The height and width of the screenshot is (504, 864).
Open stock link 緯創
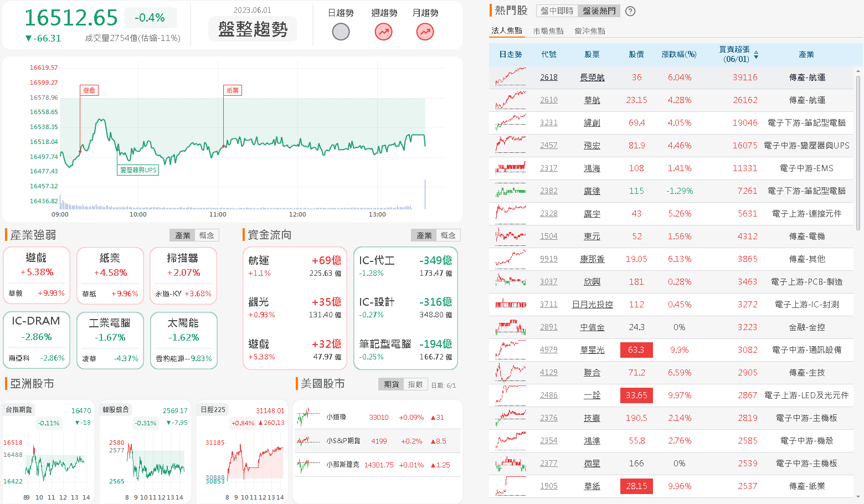pyautogui.click(x=592, y=123)
